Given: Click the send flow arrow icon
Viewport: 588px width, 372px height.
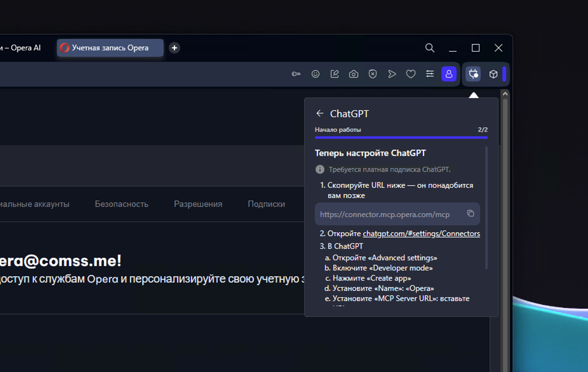Looking at the screenshot, I should tap(392, 74).
